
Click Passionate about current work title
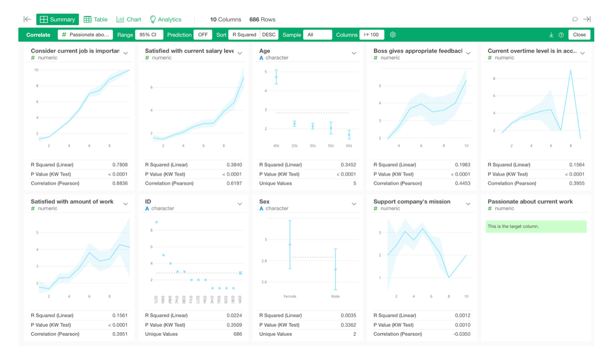(530, 201)
